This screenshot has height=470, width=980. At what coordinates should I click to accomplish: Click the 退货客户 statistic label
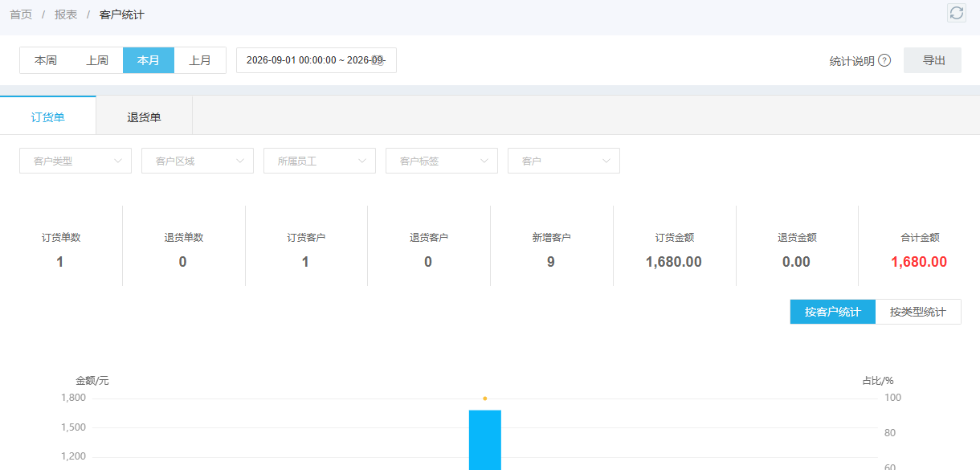pyautogui.click(x=429, y=238)
